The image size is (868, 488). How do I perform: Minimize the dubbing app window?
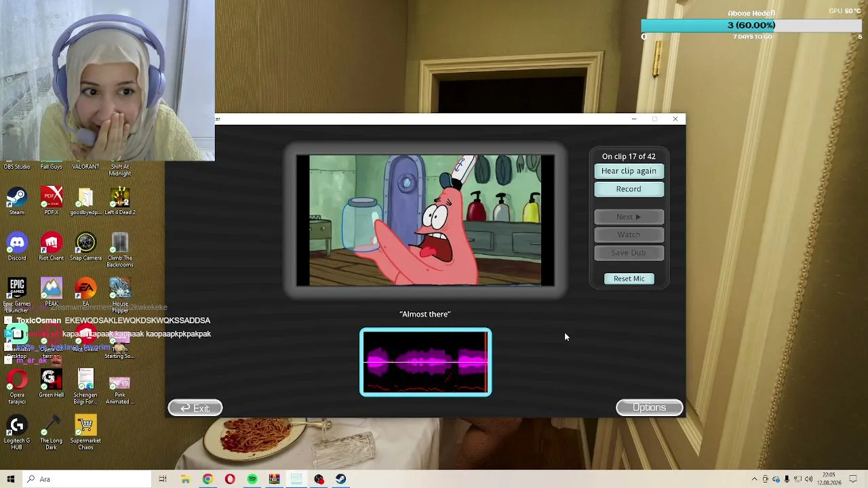pyautogui.click(x=634, y=119)
